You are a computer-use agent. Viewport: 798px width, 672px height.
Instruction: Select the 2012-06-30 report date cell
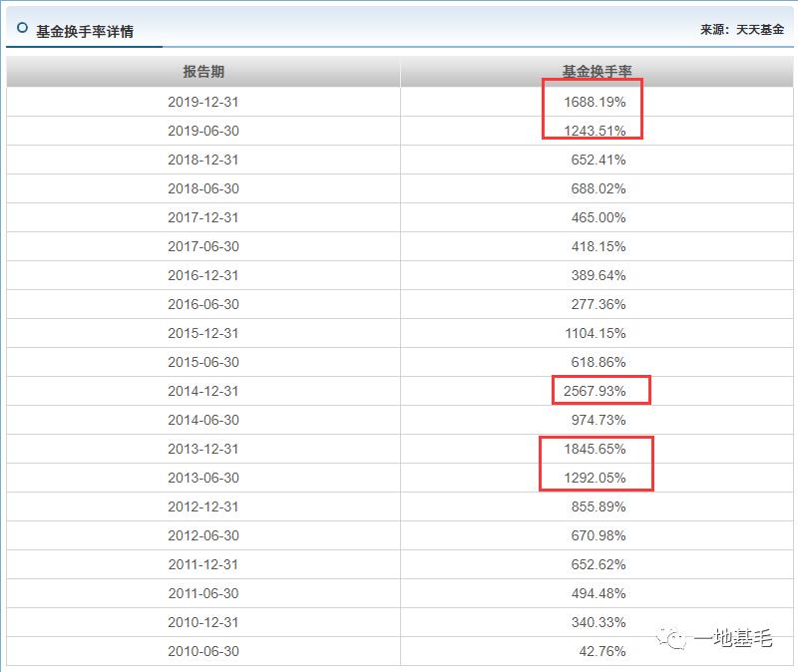point(203,535)
